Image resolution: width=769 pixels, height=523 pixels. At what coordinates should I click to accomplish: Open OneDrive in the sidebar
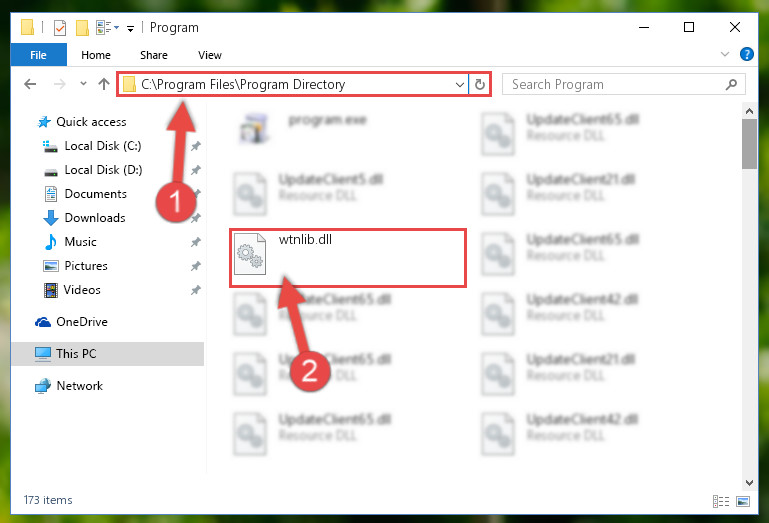coord(81,322)
